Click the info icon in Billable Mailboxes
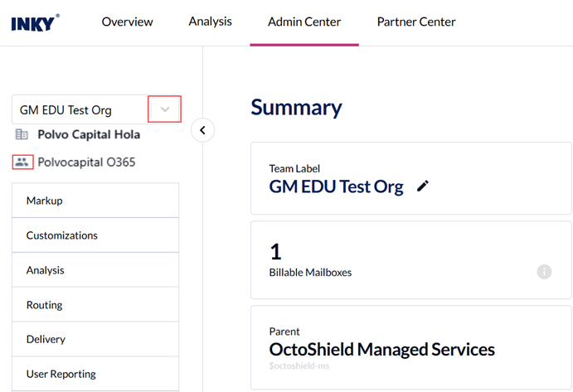Screen dimensions: 573x392 click(544, 271)
